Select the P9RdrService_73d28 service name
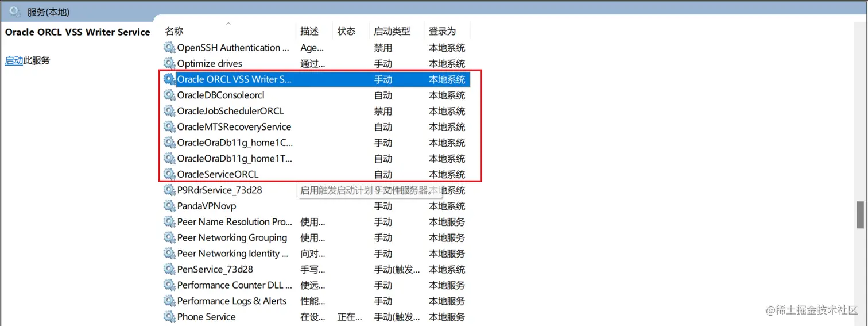The height and width of the screenshot is (326, 868). (219, 190)
